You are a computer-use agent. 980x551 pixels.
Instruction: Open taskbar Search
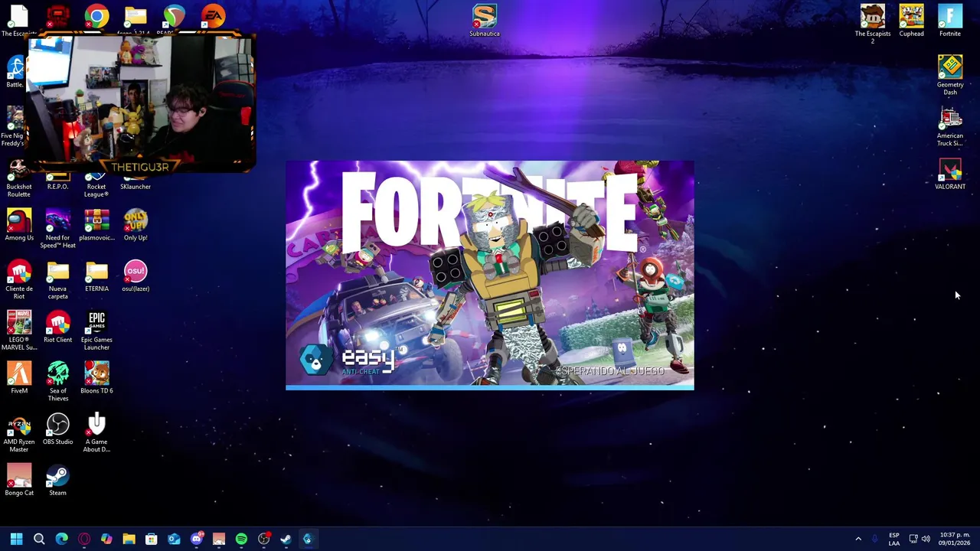[39, 539]
